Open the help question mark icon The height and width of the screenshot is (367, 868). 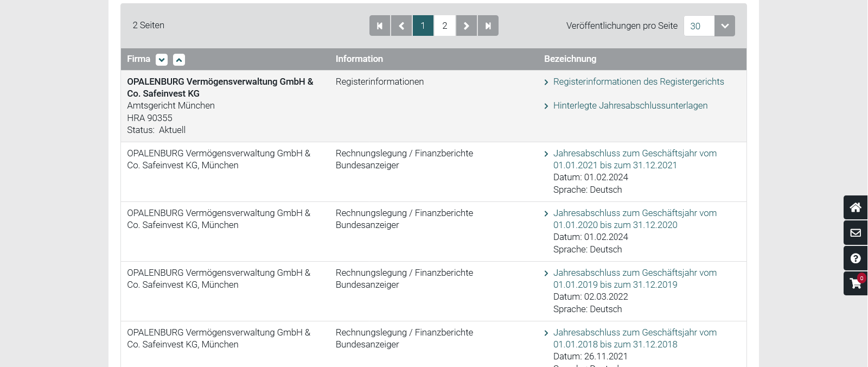(x=856, y=258)
